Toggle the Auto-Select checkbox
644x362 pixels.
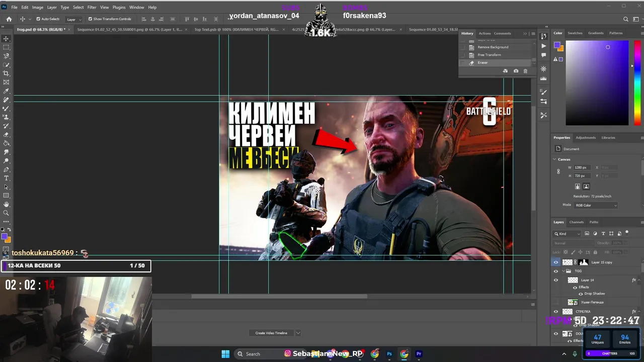point(38,19)
